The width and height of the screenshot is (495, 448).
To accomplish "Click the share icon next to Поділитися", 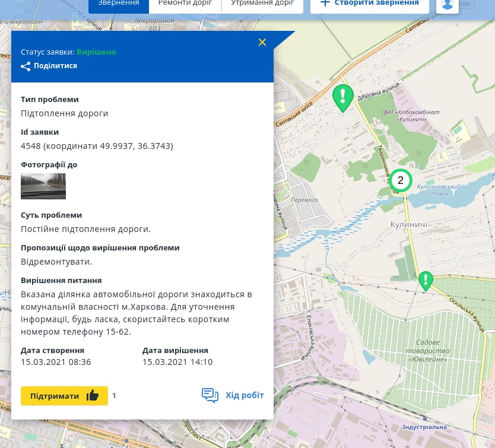I will pos(26,66).
